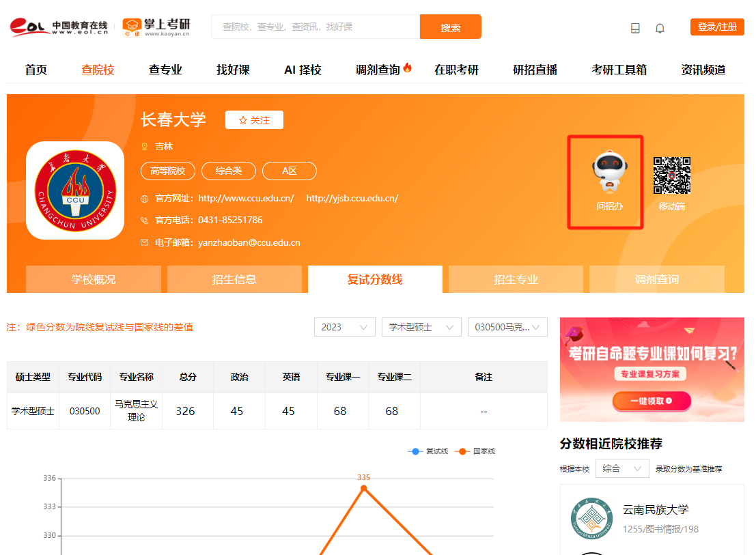Click the 一键领取 button in the ad

tap(652, 401)
